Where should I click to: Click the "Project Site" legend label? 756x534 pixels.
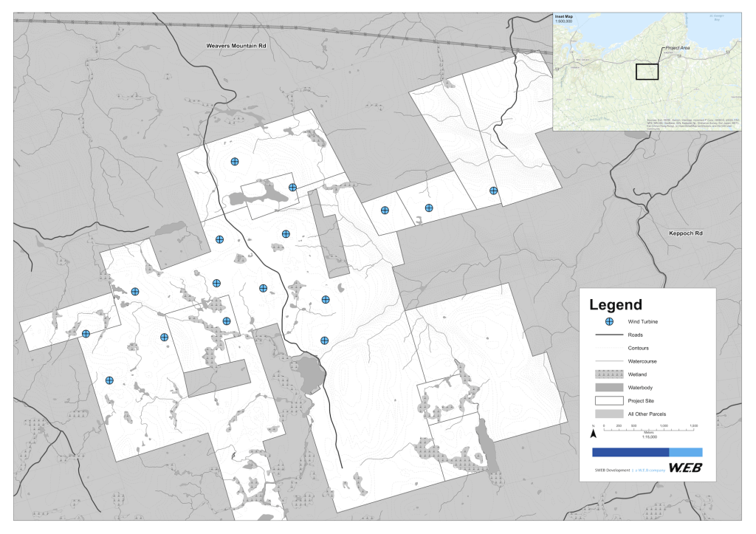pos(641,401)
